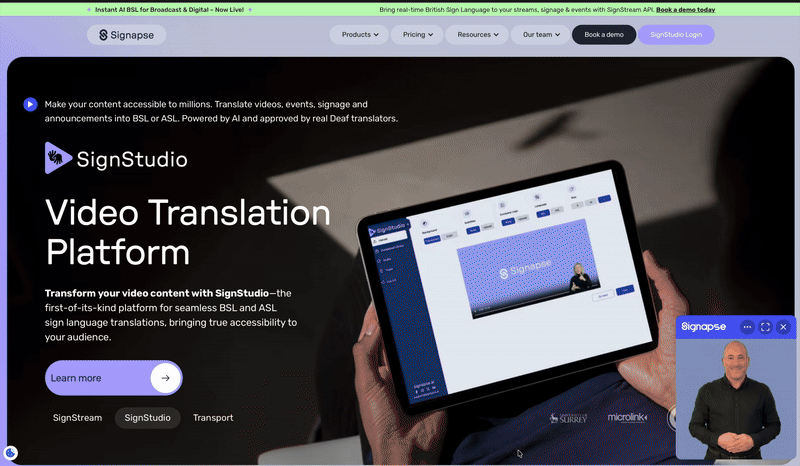Open cookie preferences icon in bottom corner

10,453
